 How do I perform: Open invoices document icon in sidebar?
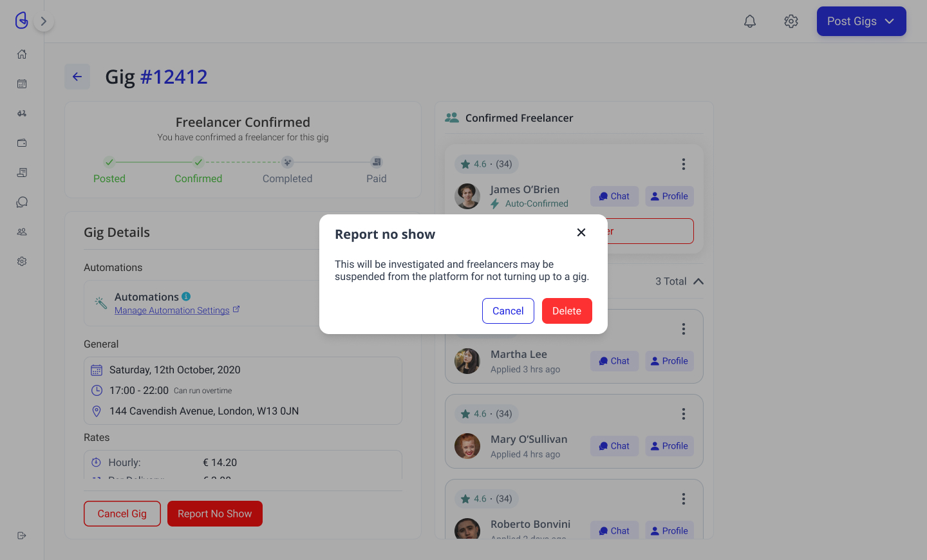click(22, 173)
